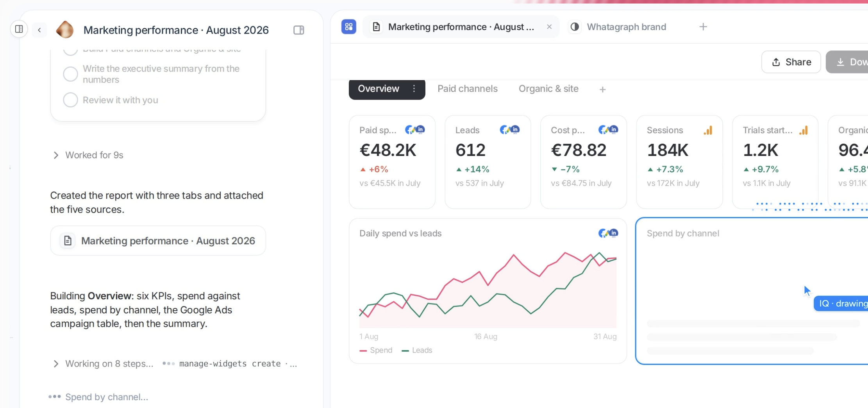Toggle the Leads legend item
868x408 pixels.
417,350
